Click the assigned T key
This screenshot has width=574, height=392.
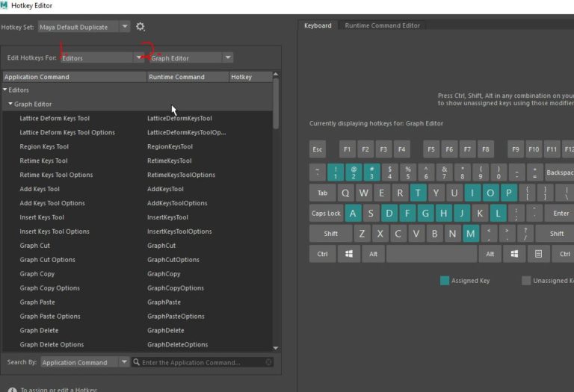418,193
